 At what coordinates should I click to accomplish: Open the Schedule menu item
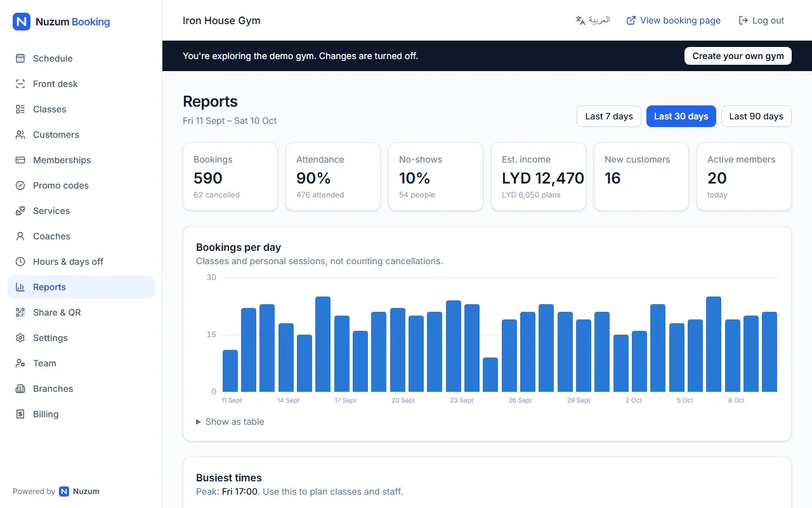coord(81,58)
